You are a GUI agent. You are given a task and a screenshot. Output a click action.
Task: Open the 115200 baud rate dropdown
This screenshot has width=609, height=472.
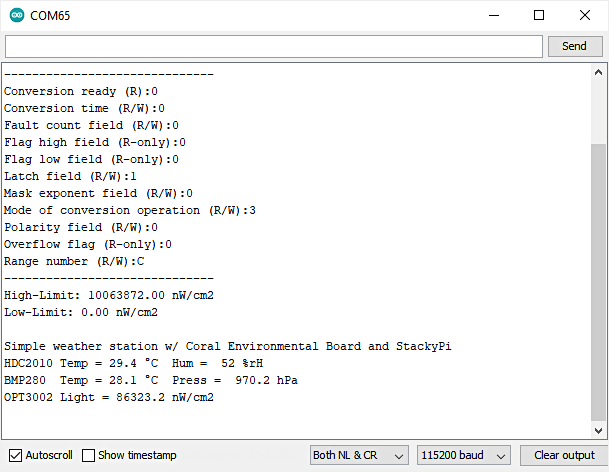coord(463,455)
